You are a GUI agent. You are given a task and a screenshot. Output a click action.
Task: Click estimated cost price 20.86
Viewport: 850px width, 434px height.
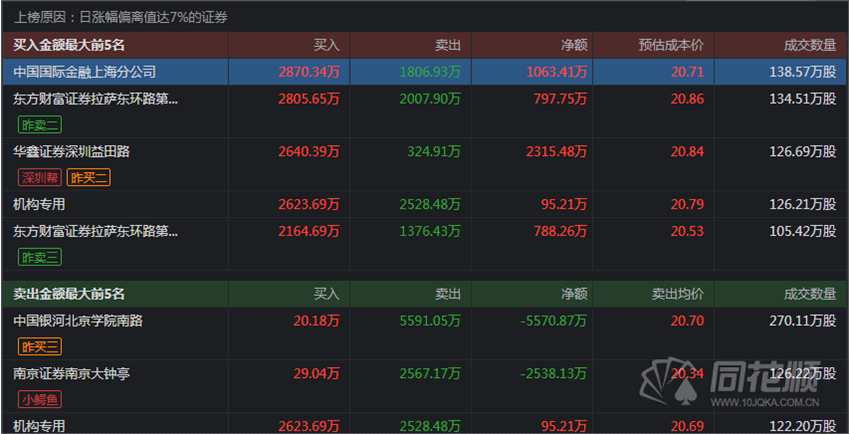point(687,99)
